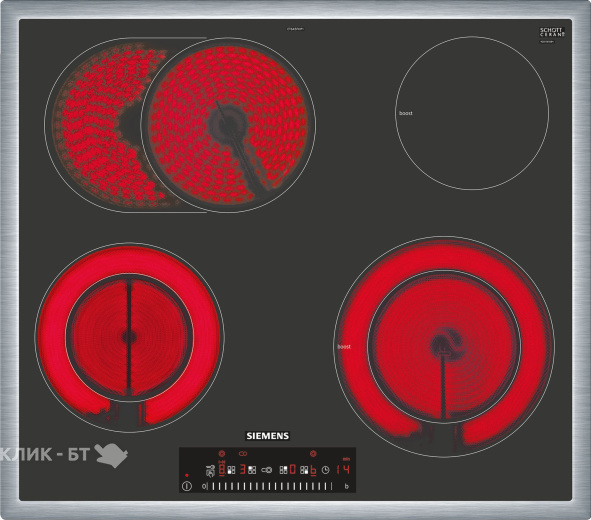Tap the 0 at slider start
Screen dimensions: 591x520
point(204,486)
